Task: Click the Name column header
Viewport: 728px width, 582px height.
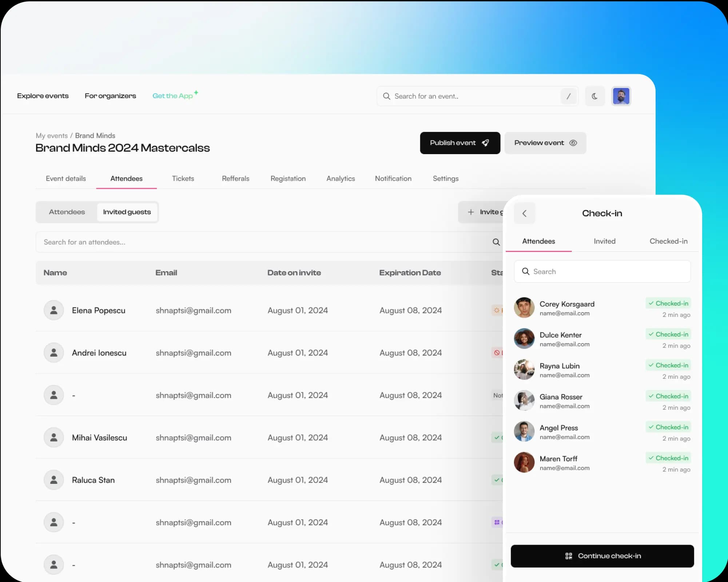Action: pos(55,273)
